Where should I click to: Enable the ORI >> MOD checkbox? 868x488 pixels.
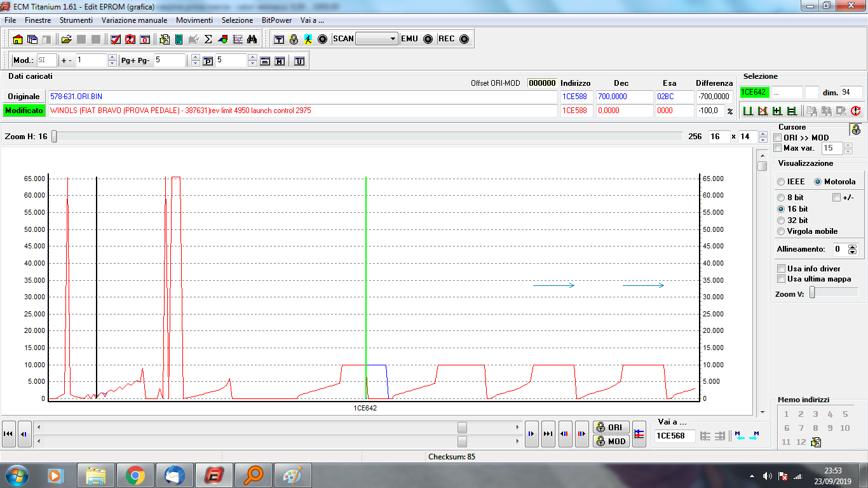[778, 138]
